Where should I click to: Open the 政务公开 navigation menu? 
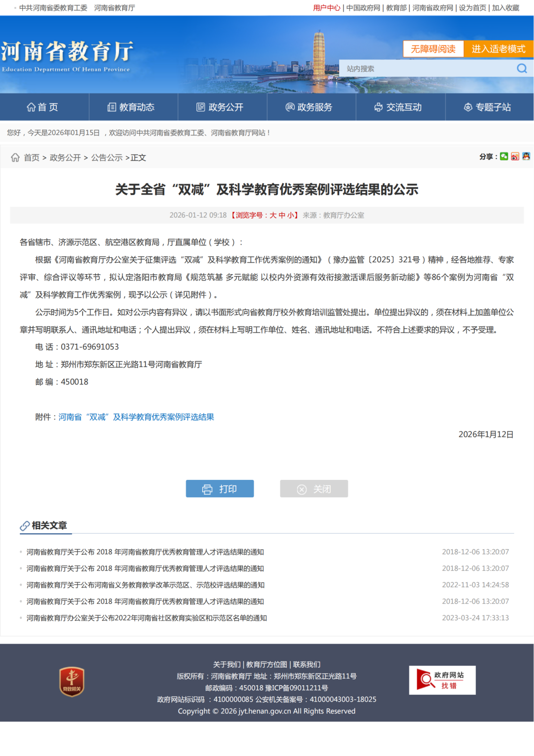click(220, 107)
